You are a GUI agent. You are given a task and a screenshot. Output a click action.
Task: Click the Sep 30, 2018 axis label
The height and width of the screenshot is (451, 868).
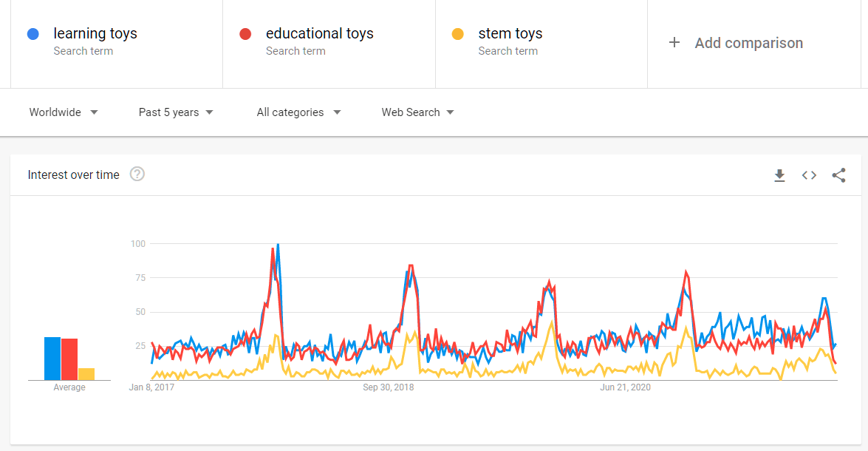pos(389,387)
